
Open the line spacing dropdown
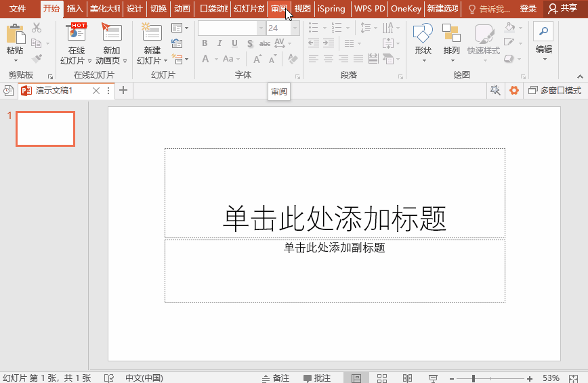[x=369, y=27]
